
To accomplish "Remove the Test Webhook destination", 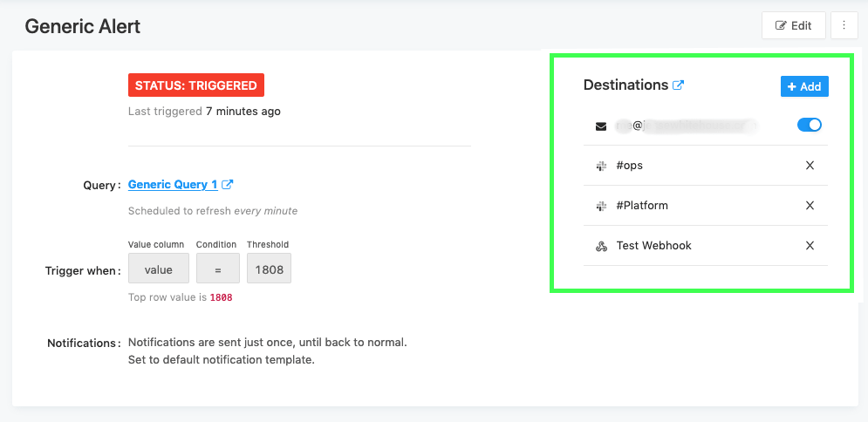I will [810, 246].
